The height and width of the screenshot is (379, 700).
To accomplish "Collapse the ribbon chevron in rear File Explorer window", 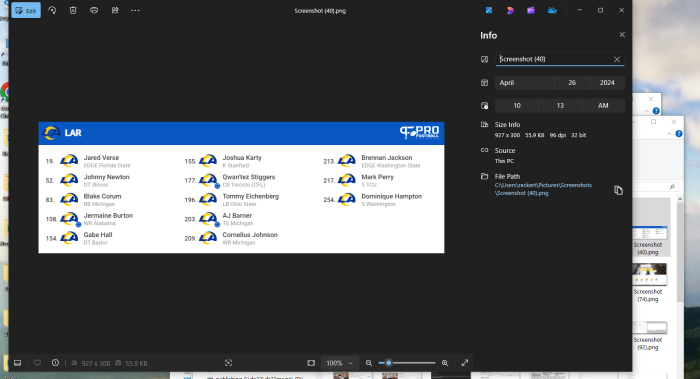I will click(x=646, y=111).
